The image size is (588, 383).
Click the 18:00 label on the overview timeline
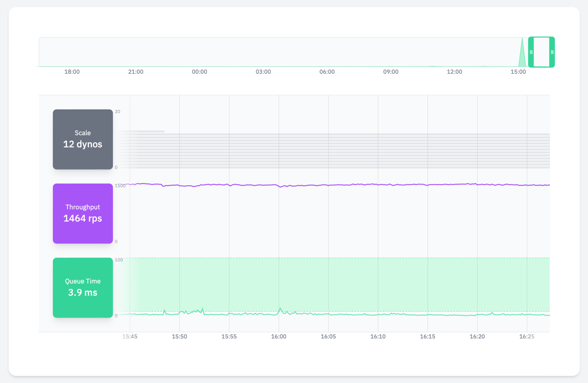(x=72, y=72)
